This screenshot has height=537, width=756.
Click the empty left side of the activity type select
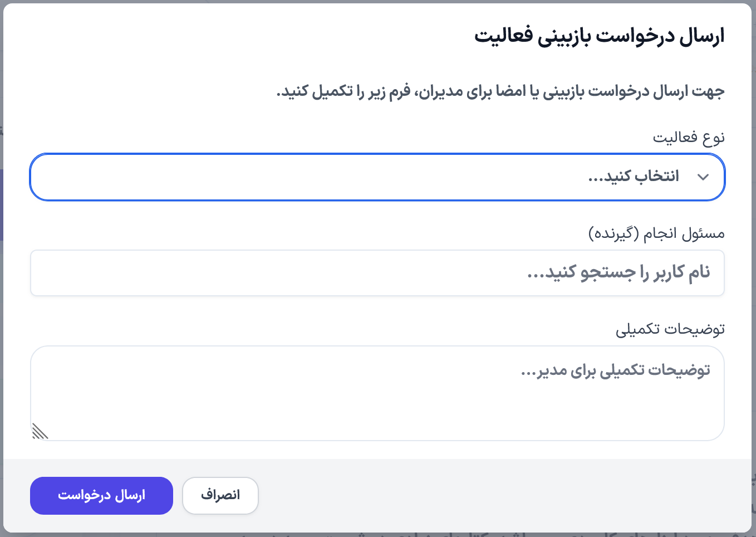click(x=223, y=177)
